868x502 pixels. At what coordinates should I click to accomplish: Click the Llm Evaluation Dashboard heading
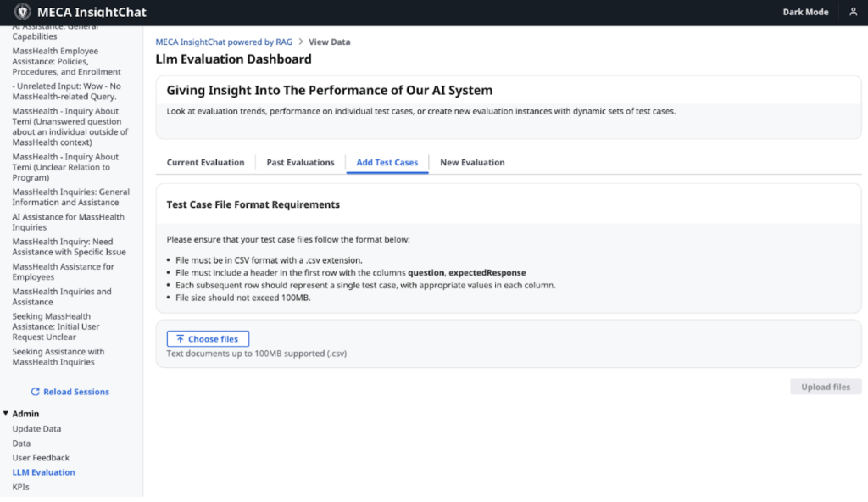click(x=234, y=59)
